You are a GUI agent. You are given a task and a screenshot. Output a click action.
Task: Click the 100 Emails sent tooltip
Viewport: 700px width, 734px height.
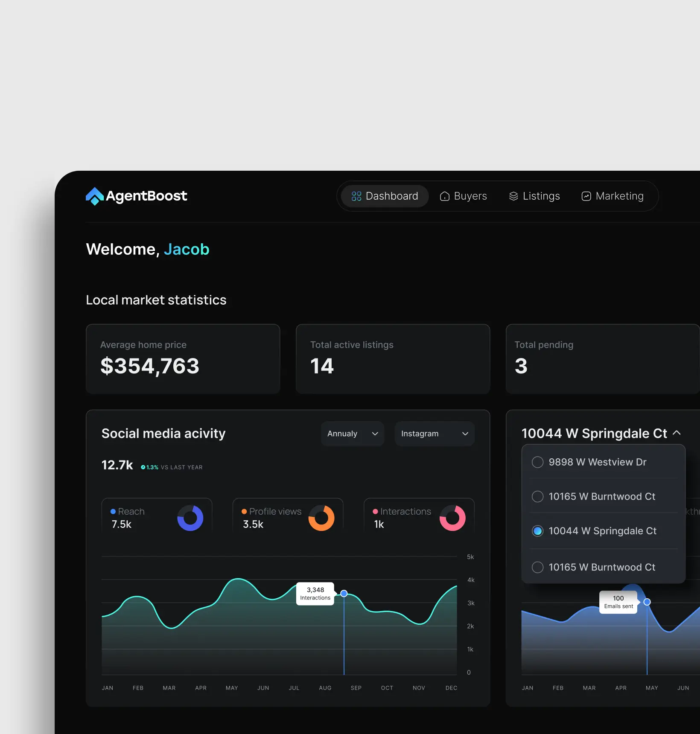[x=618, y=602]
